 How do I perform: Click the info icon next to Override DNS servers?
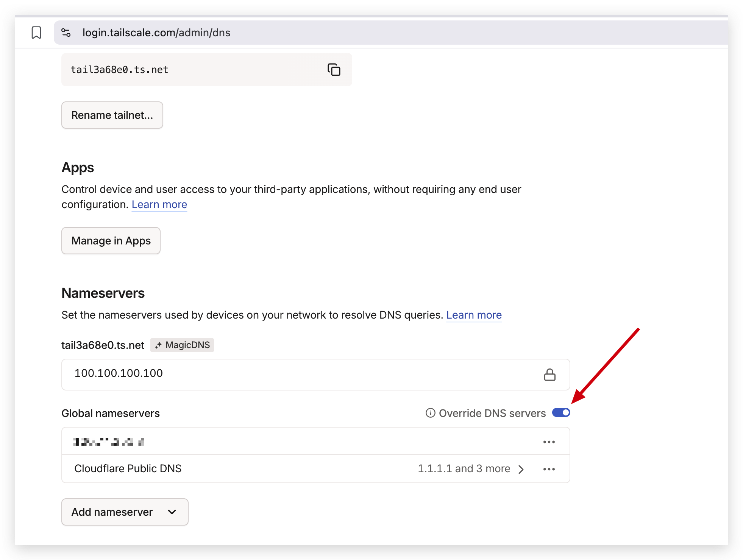click(x=430, y=413)
